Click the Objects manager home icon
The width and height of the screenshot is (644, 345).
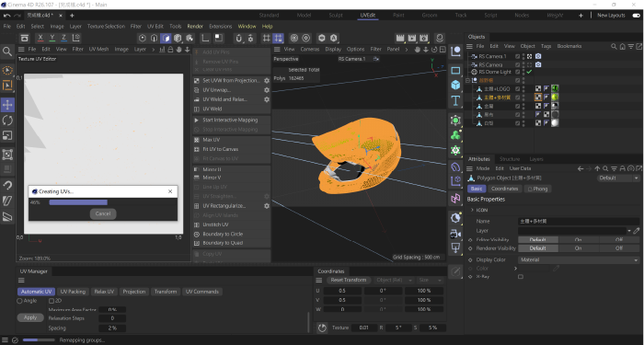[623, 46]
